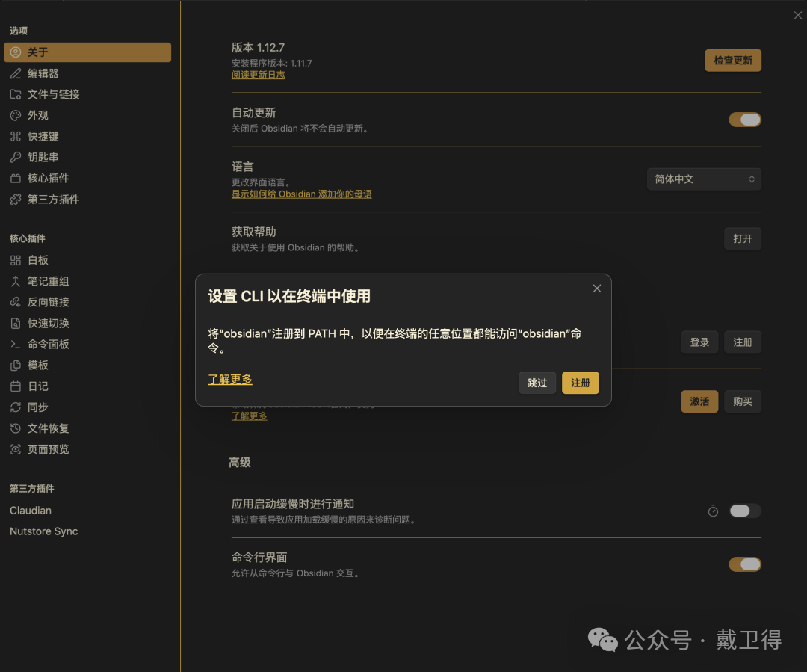Image resolution: width=807 pixels, height=672 pixels.
Task: Toggle 自动更新 switch
Action: pyautogui.click(x=745, y=120)
